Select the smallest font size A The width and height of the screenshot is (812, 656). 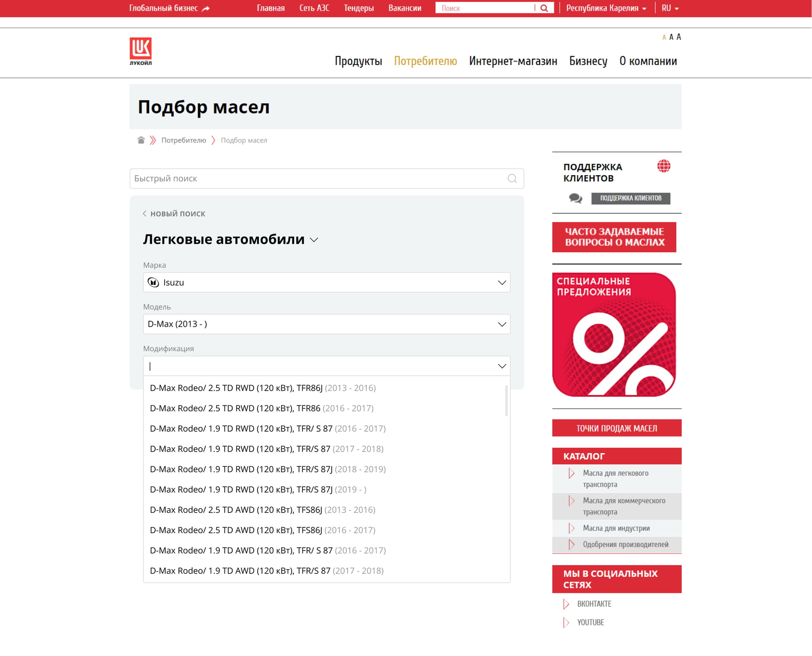pyautogui.click(x=664, y=38)
